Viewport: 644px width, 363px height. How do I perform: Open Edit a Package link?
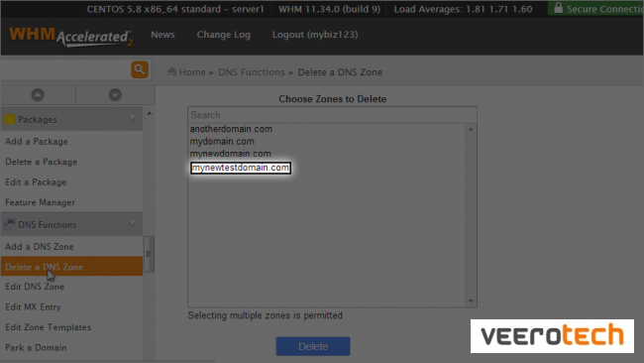[36, 181]
